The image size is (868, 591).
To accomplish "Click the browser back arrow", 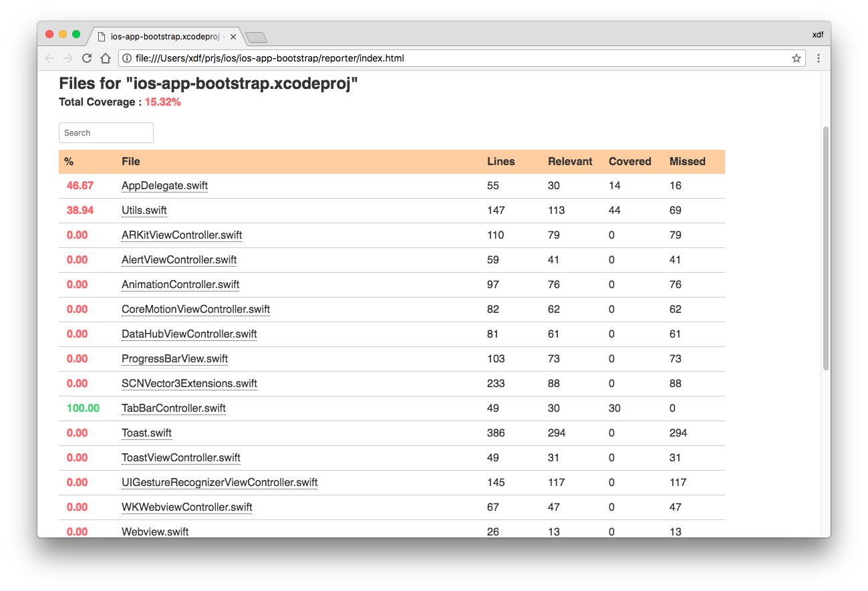I will pos(49,59).
